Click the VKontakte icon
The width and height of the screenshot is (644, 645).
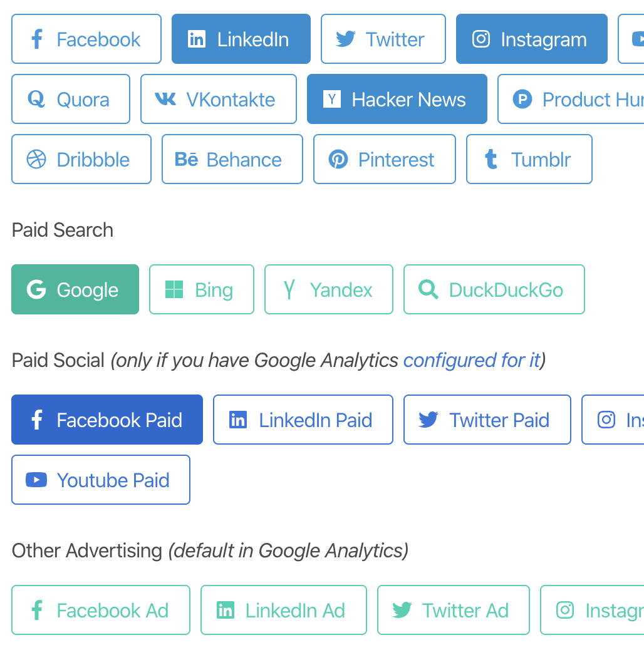164,99
